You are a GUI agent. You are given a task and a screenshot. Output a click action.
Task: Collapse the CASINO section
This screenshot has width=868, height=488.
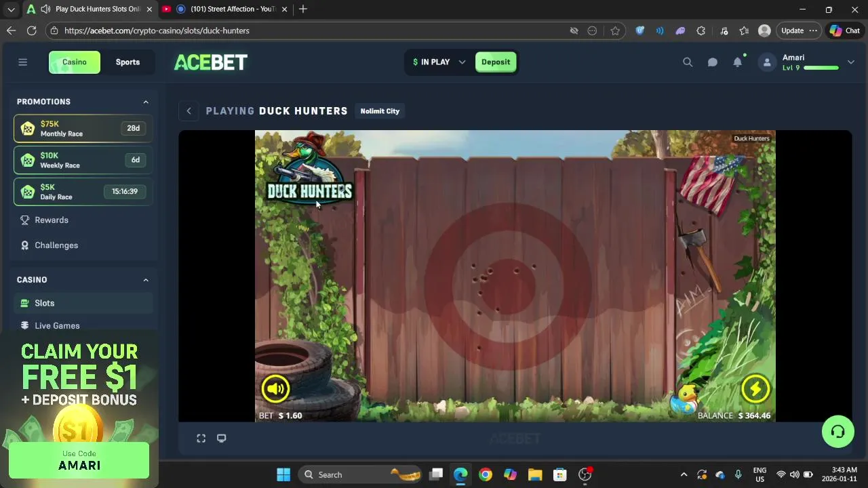click(x=146, y=280)
